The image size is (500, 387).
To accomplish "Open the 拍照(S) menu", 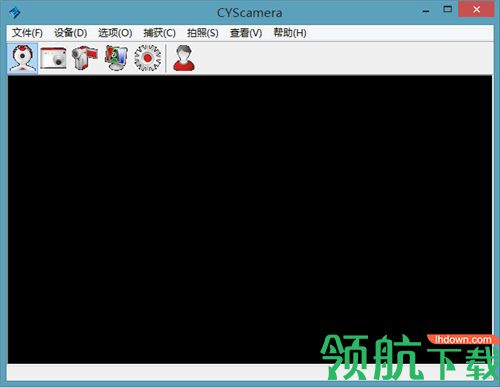I will (x=203, y=33).
